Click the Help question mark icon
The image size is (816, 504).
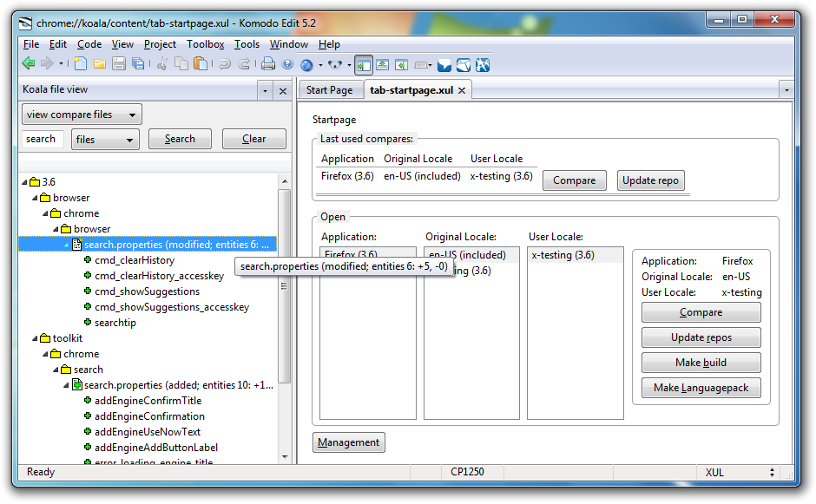click(287, 64)
